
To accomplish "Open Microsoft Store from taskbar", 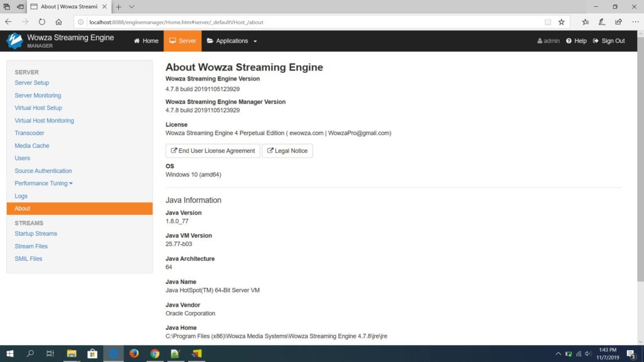I will click(92, 353).
